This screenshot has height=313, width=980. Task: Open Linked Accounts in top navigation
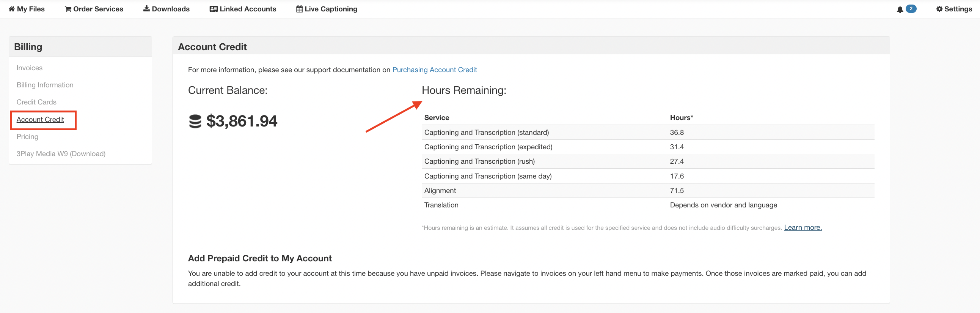click(x=243, y=9)
